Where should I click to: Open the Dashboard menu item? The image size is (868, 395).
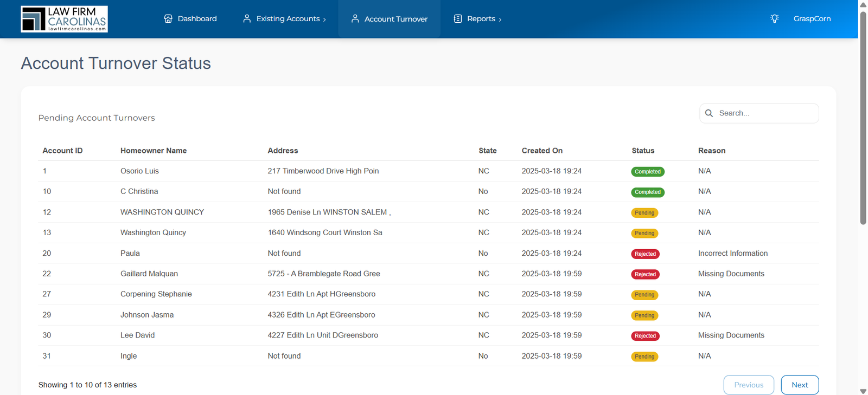click(x=190, y=18)
